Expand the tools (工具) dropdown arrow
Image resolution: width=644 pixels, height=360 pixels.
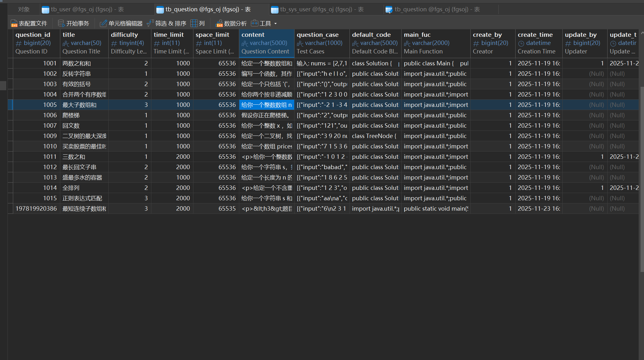pos(276,24)
